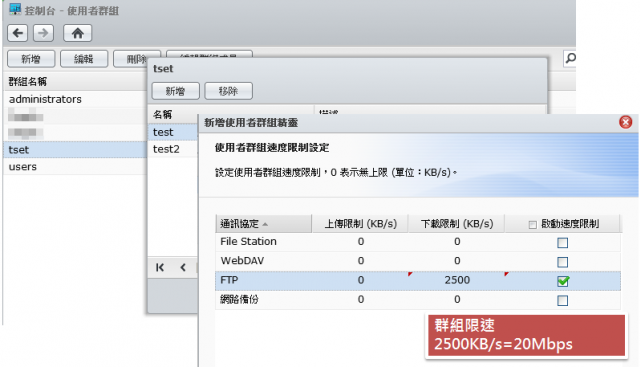640x367 pixels.
Task: Click 編輯 in the main toolbar
Action: (x=84, y=59)
